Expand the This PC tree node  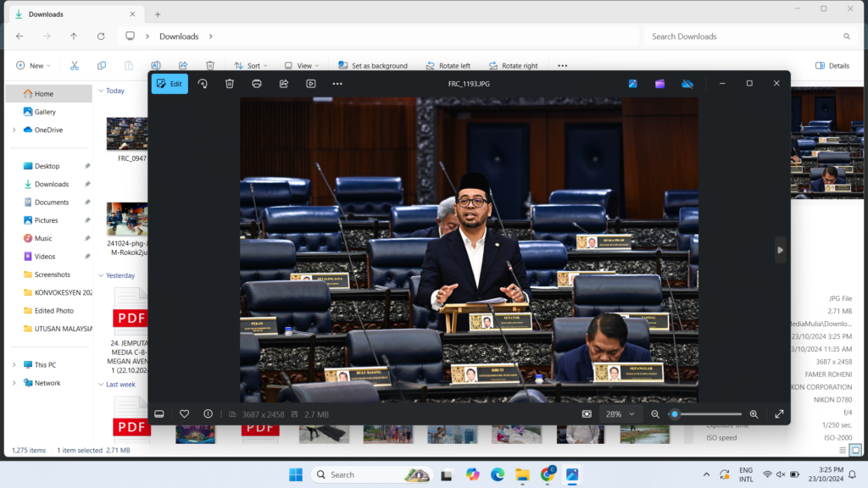click(x=14, y=365)
